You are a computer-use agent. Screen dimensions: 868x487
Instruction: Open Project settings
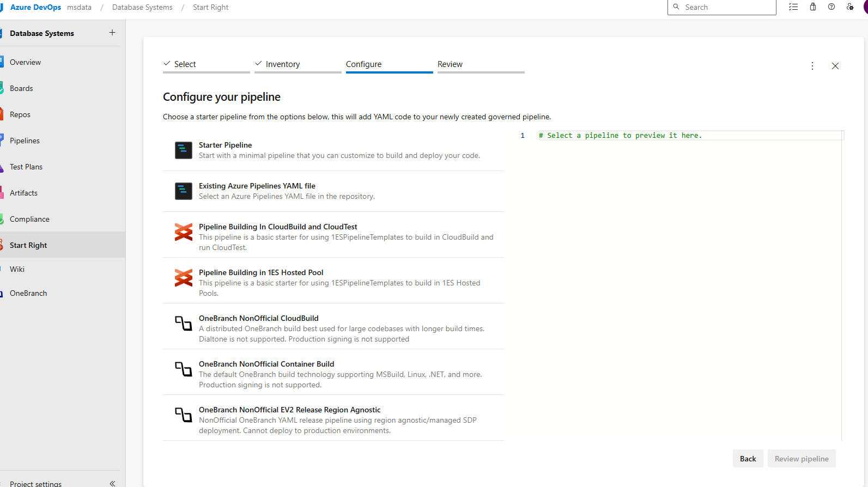pos(35,483)
